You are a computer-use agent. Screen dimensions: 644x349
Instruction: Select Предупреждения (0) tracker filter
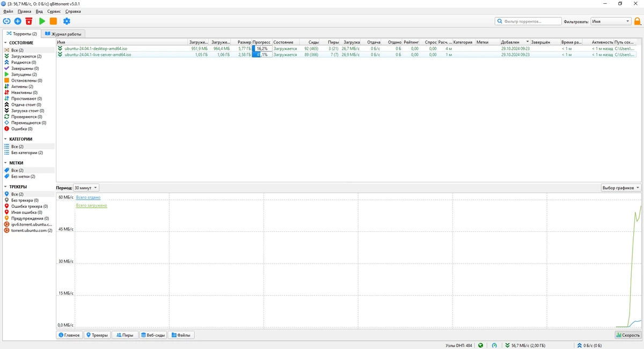coord(30,219)
